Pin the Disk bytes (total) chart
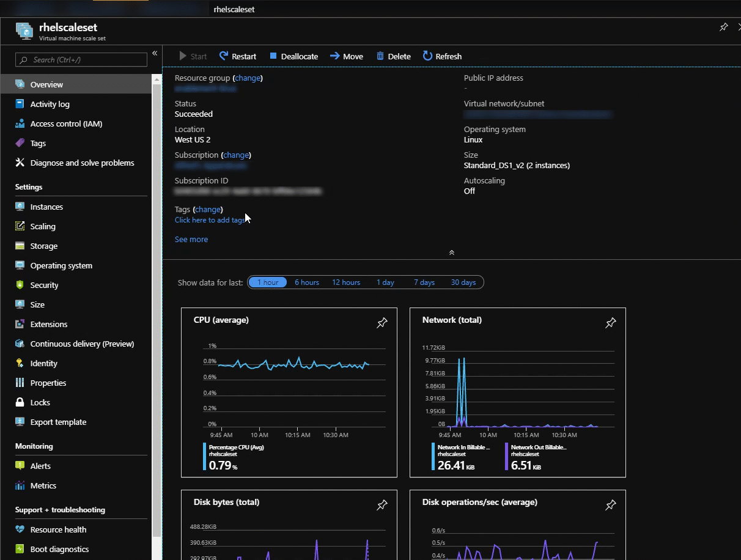Screen dimensions: 741x560 [382, 505]
